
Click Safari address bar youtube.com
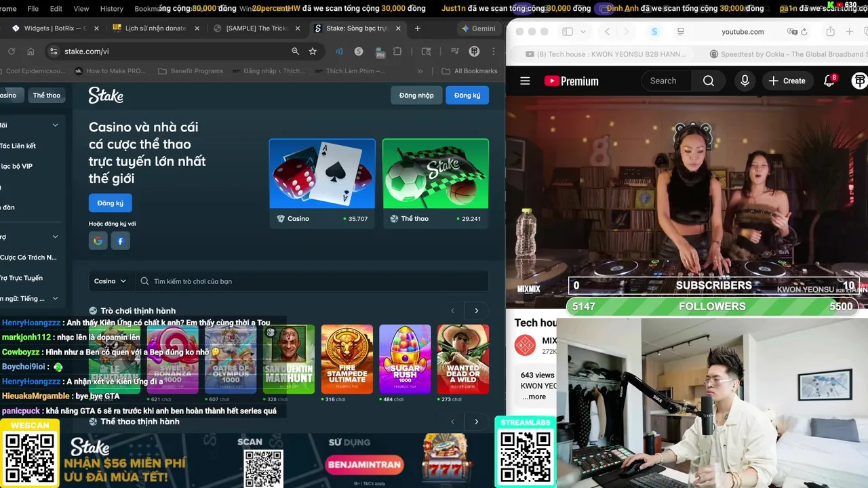click(743, 32)
